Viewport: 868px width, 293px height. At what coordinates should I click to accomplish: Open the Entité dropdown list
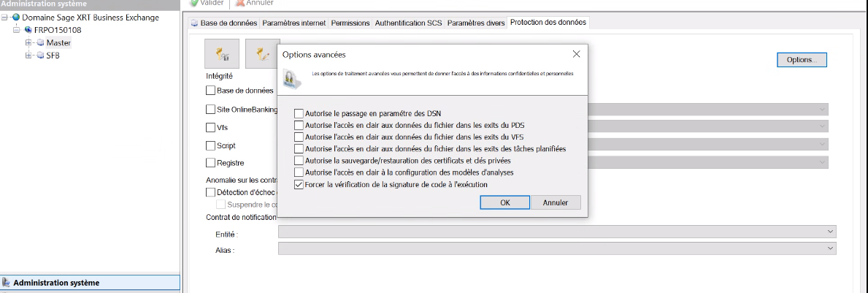829,232
